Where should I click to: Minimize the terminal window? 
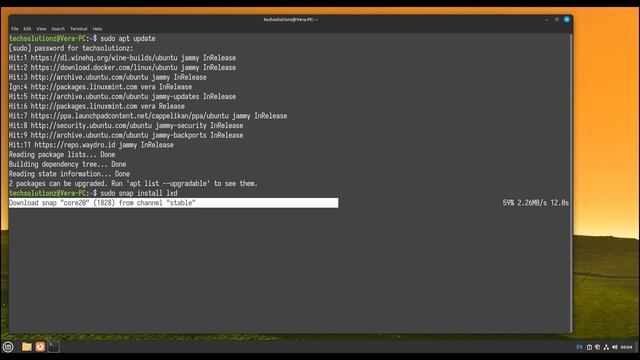(x=547, y=20)
